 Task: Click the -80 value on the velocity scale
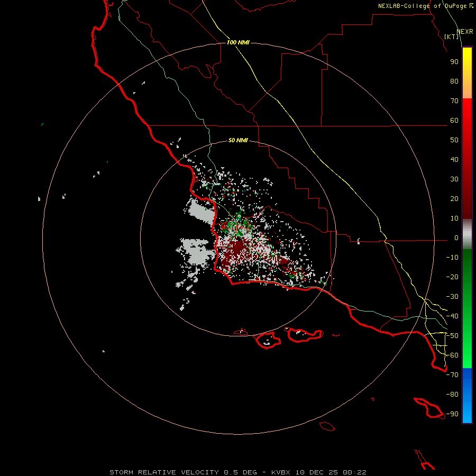pos(452,395)
